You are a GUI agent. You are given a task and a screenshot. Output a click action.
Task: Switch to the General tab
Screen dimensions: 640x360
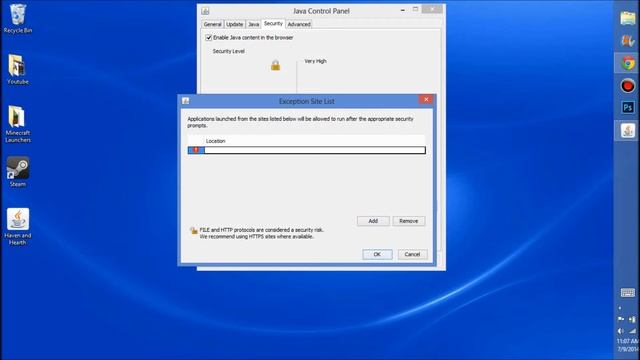(212, 24)
